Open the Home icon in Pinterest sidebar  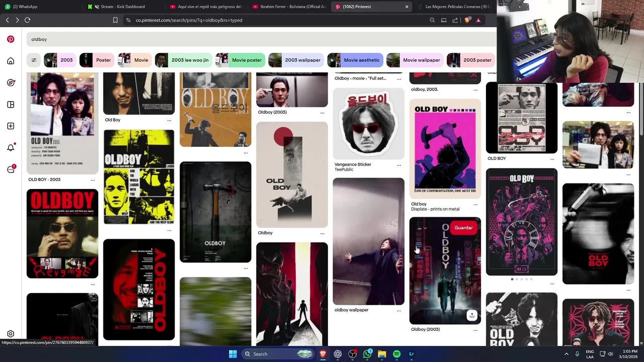pyautogui.click(x=11, y=61)
